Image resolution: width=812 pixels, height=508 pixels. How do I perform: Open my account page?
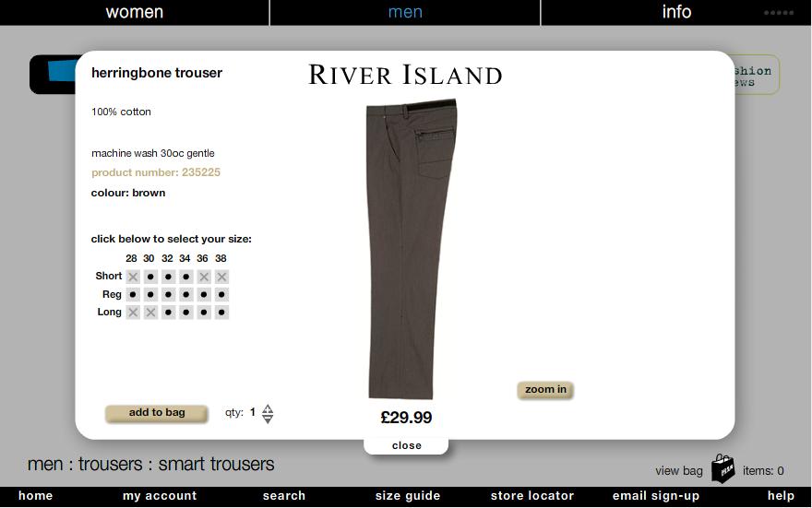coord(160,496)
